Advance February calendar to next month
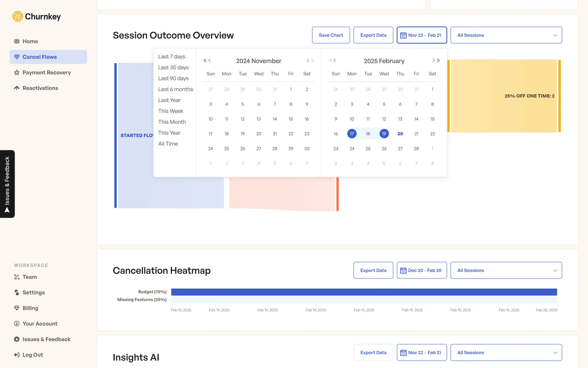This screenshot has width=588, height=368. (433, 60)
